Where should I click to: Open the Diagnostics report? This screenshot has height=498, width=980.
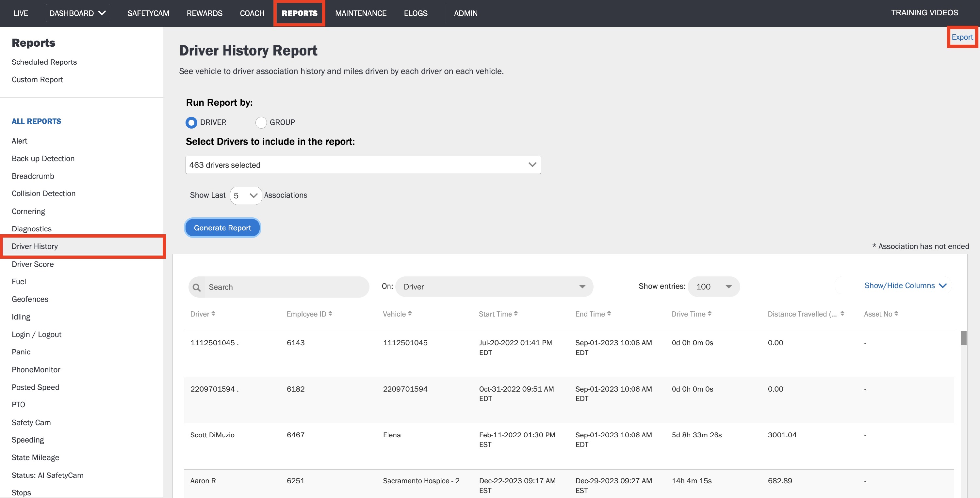coord(32,229)
